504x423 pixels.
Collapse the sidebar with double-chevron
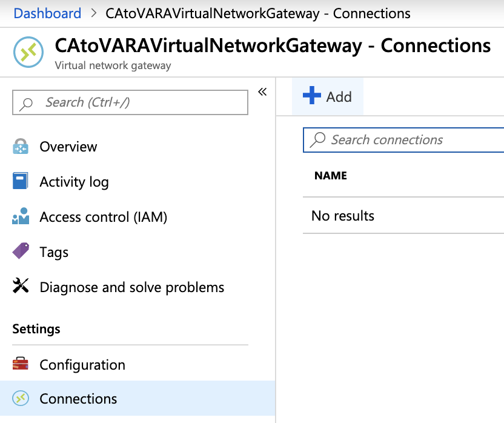(262, 92)
